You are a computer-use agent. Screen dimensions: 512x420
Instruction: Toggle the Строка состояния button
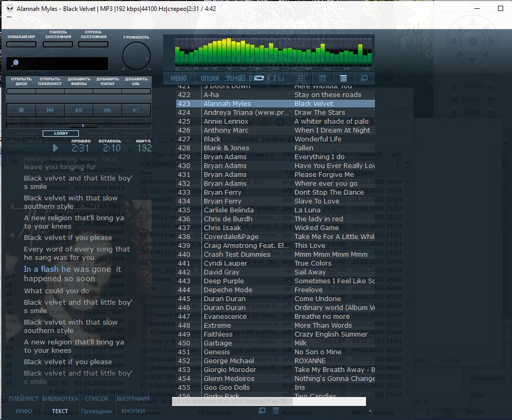click(x=93, y=44)
